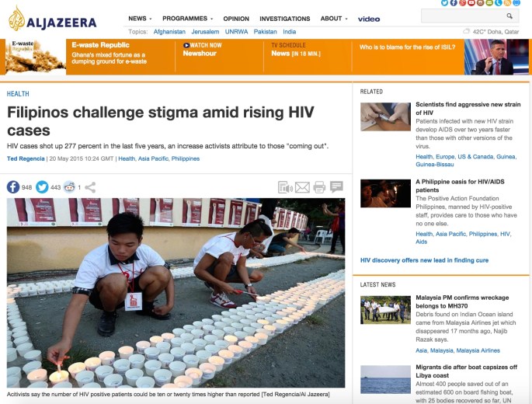This screenshot has width=532, height=404.
Task: Print article using printer icon
Action: pyautogui.click(x=319, y=187)
